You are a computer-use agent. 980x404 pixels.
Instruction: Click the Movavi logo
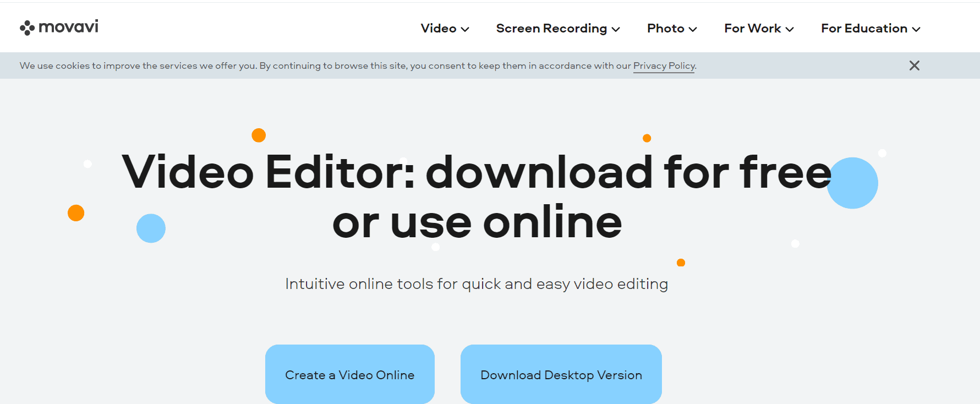[x=59, y=27]
